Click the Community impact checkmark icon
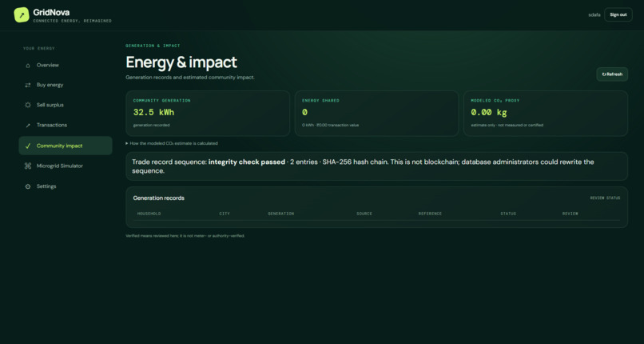The height and width of the screenshot is (344, 644). click(27, 146)
